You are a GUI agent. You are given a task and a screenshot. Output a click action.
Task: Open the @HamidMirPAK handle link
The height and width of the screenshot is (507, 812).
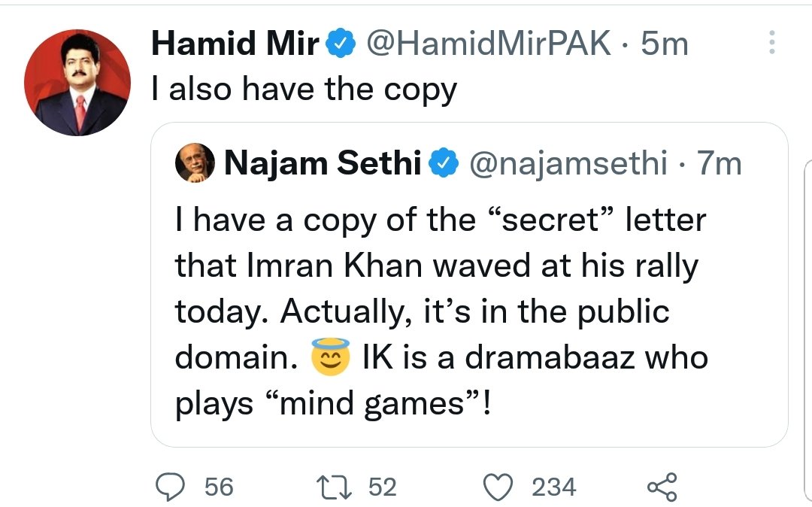tap(489, 43)
